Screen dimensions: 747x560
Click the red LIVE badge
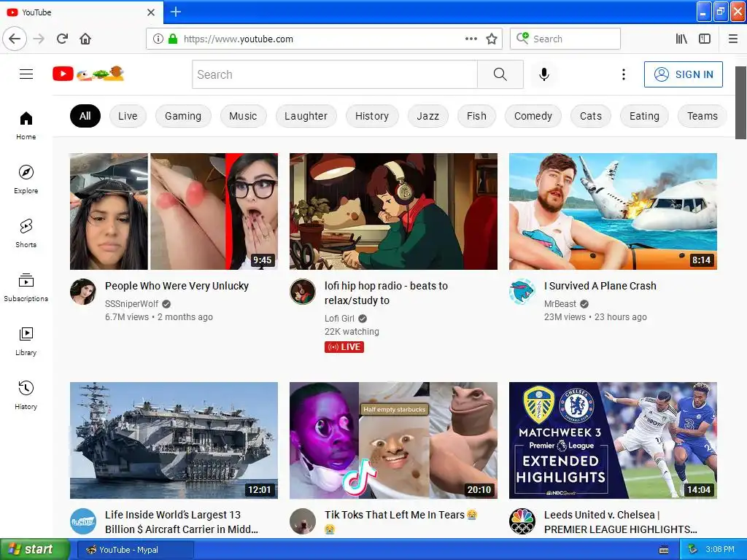click(x=344, y=347)
